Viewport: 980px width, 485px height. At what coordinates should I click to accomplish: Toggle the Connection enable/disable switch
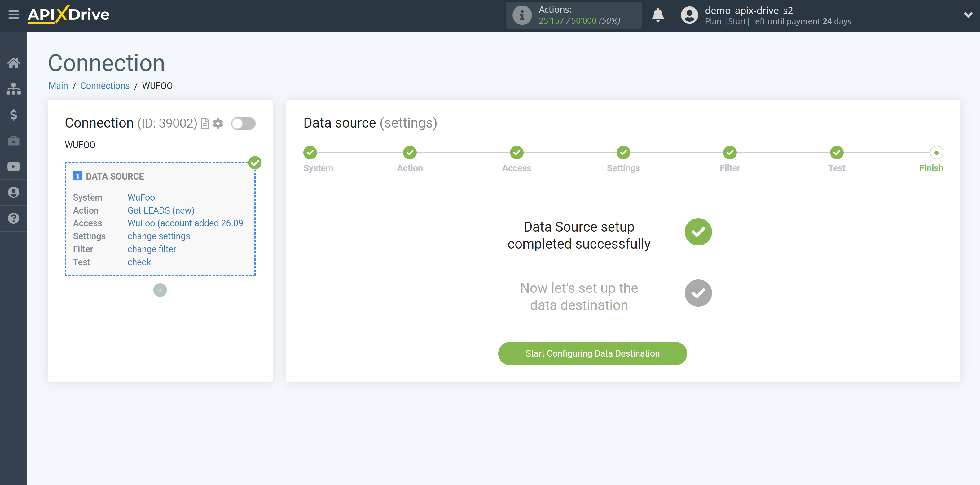[x=244, y=123]
